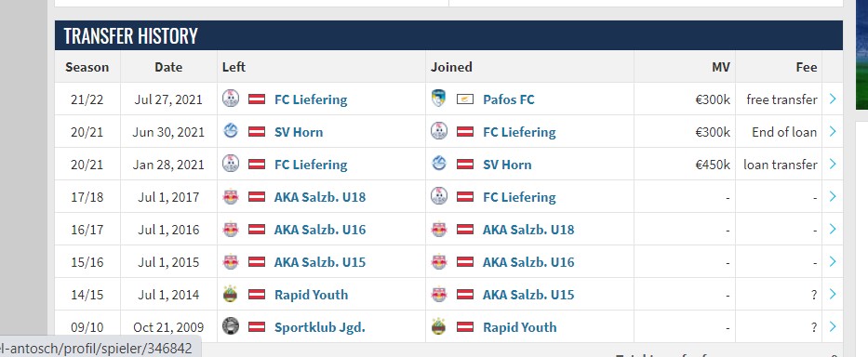Click SV Horn crest in the Jun 30, 2021 Left column

231,132
